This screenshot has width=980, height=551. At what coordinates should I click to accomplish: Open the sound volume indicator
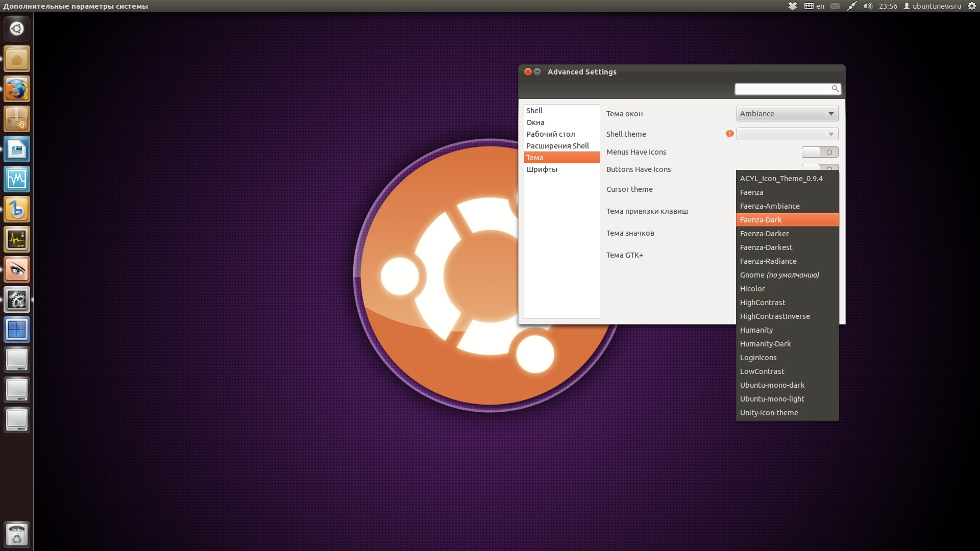point(868,6)
